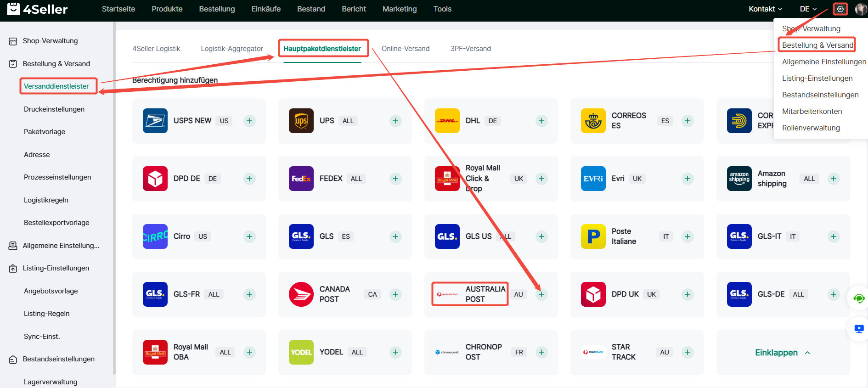Add CORREOS ES carrier with plus icon
Viewport: 868px width, 388px height.
(x=688, y=121)
